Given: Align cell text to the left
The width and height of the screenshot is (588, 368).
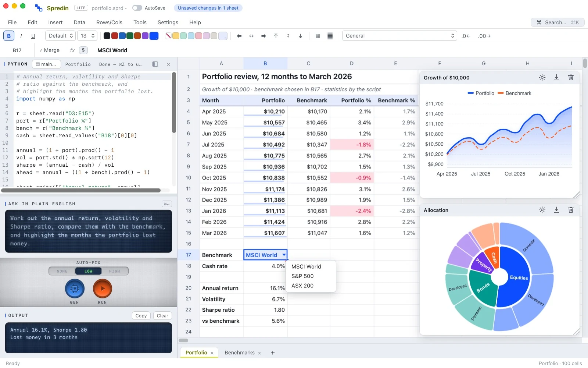Looking at the screenshot, I should click(239, 36).
